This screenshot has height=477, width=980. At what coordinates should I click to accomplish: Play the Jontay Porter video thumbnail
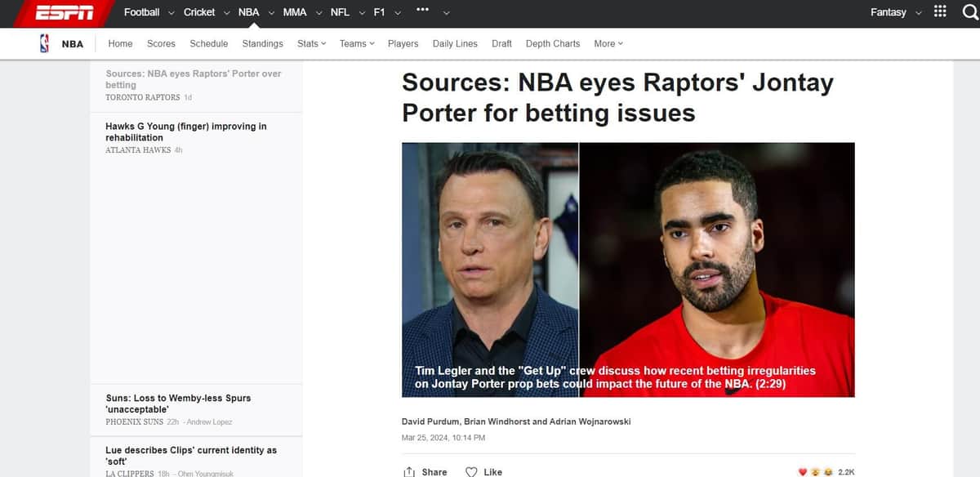628,270
